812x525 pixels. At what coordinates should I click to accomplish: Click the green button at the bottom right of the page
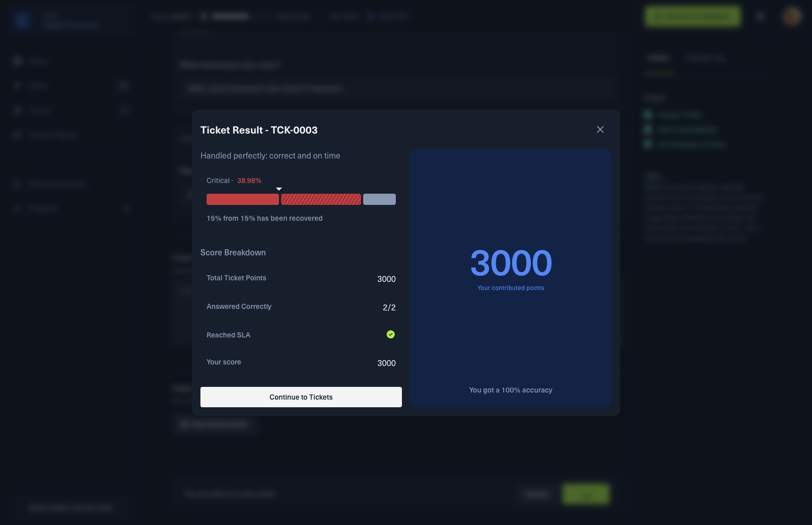coord(586,494)
